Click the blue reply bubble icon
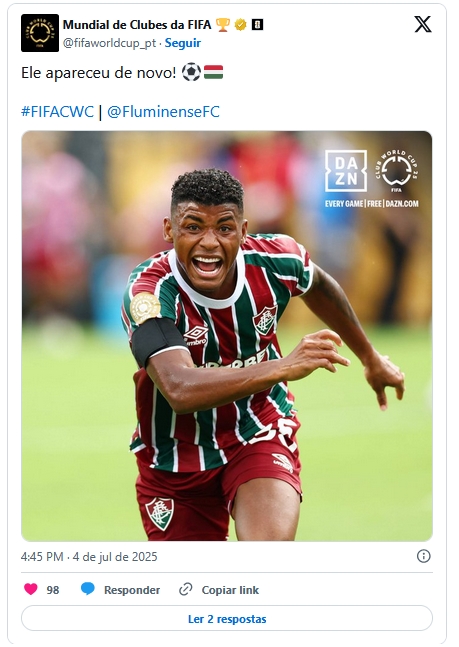The height and width of the screenshot is (647, 459). coord(88,589)
